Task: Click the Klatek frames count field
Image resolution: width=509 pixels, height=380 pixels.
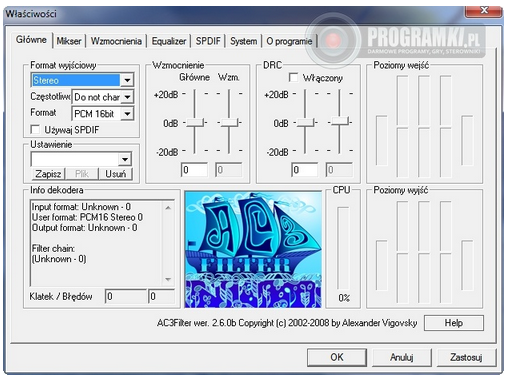Action: [x=126, y=296]
